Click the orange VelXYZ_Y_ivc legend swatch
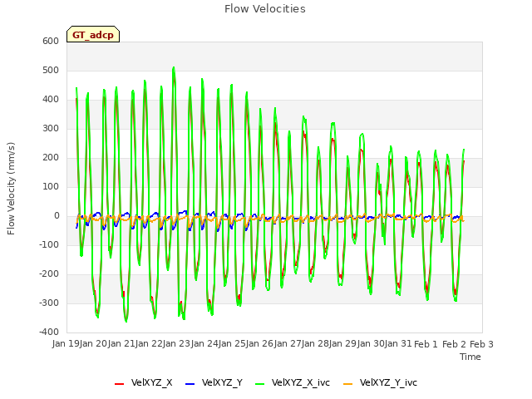Image resolution: width=532 pixels, height=399 pixels. point(347,384)
